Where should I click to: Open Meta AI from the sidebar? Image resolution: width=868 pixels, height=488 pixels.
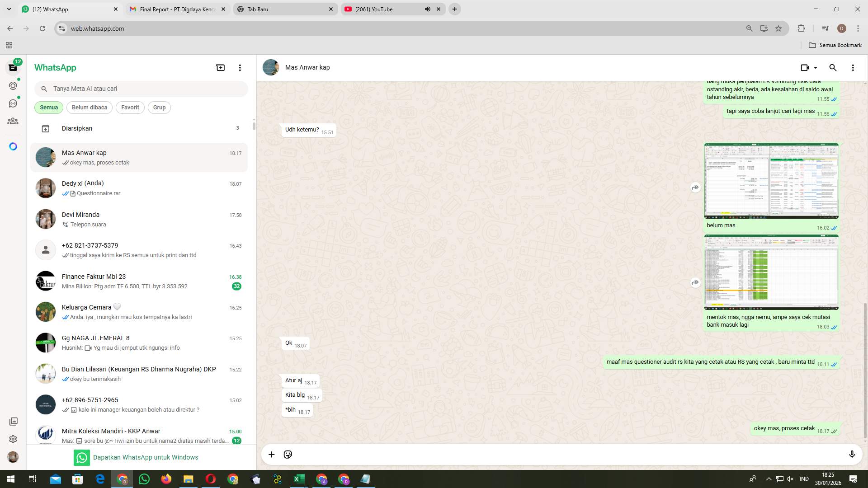[x=13, y=146]
